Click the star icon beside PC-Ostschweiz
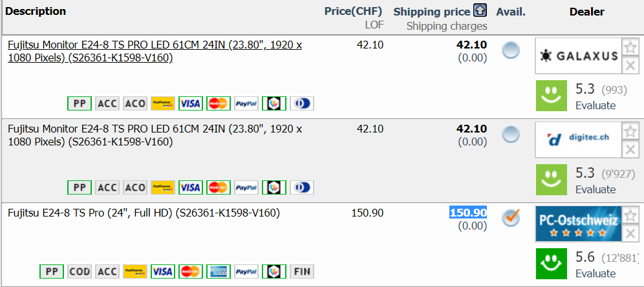The height and width of the screenshot is (287, 644). pos(630,215)
